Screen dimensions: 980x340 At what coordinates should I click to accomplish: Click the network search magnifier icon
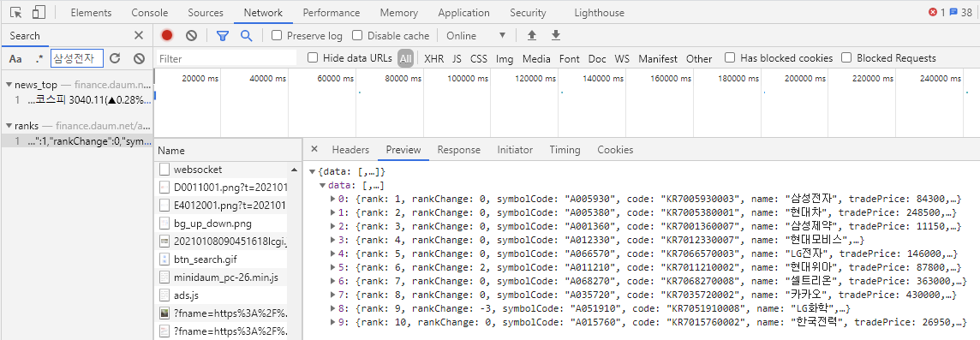click(x=246, y=36)
